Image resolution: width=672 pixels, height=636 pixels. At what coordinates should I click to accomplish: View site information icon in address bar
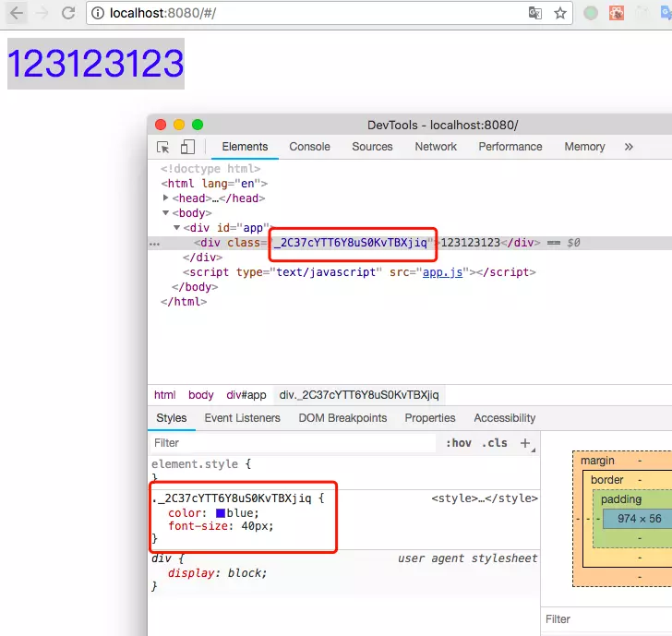point(98,13)
